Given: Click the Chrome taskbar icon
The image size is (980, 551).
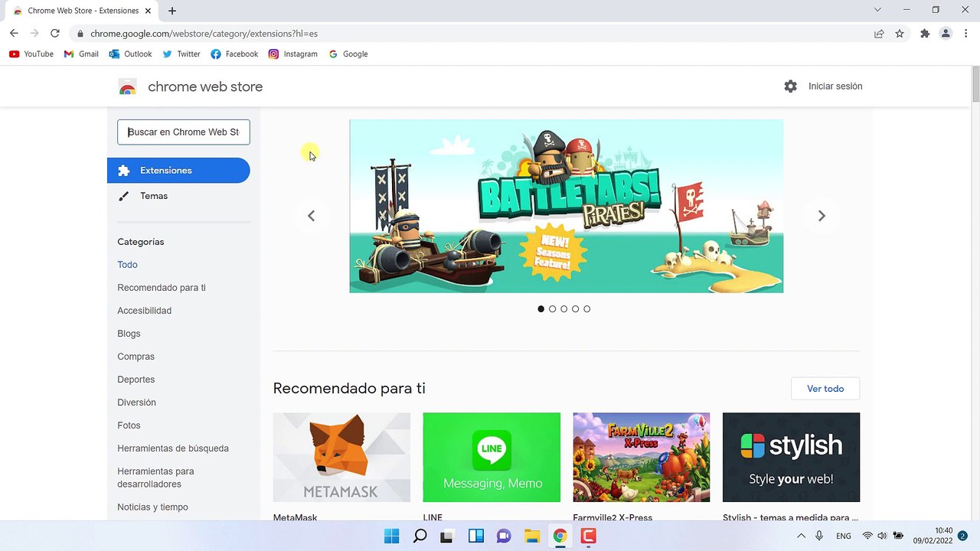Looking at the screenshot, I should (560, 536).
